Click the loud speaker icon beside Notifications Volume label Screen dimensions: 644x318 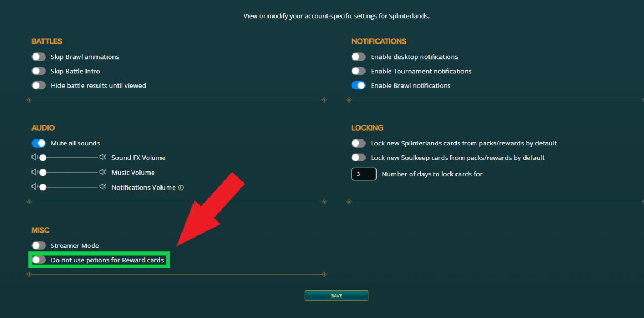(103, 187)
